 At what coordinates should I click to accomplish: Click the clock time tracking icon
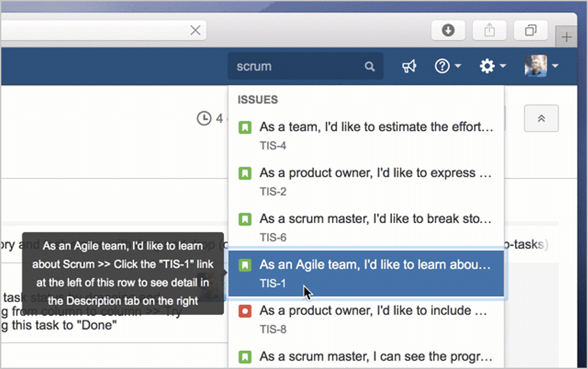(x=204, y=119)
